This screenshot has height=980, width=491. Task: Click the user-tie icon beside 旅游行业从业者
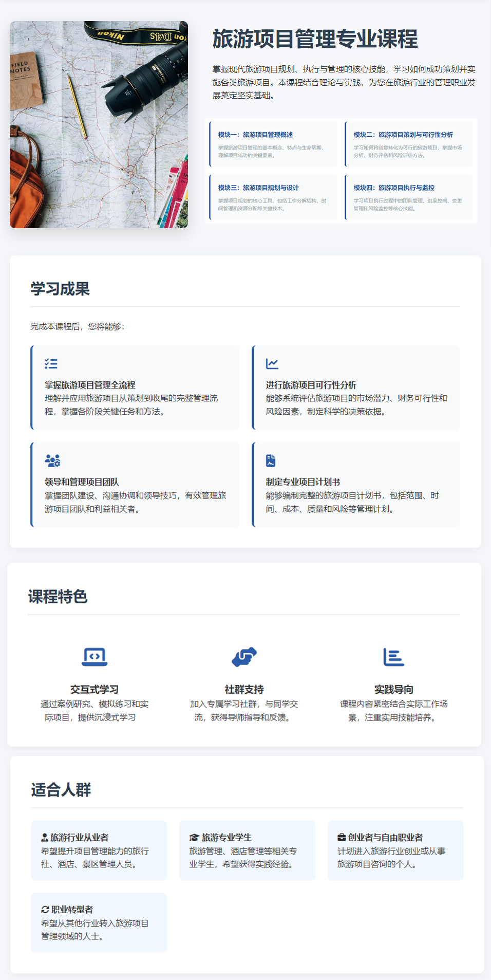(45, 837)
